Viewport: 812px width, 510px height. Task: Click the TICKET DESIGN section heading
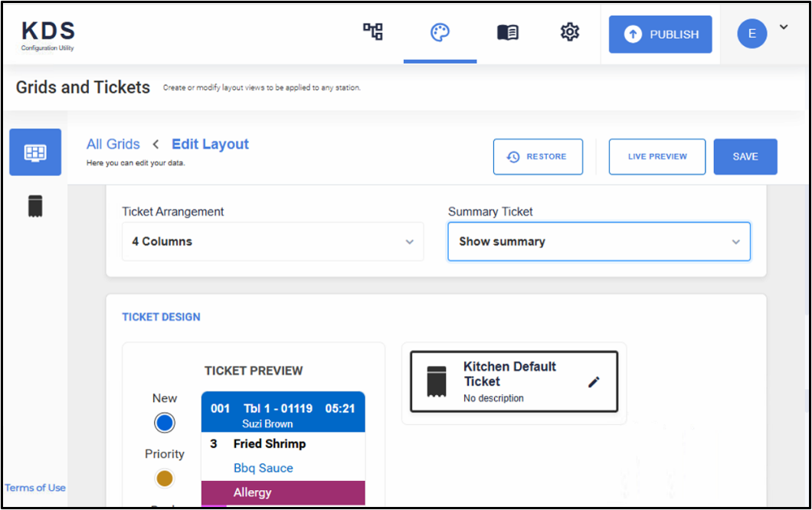pyautogui.click(x=161, y=317)
